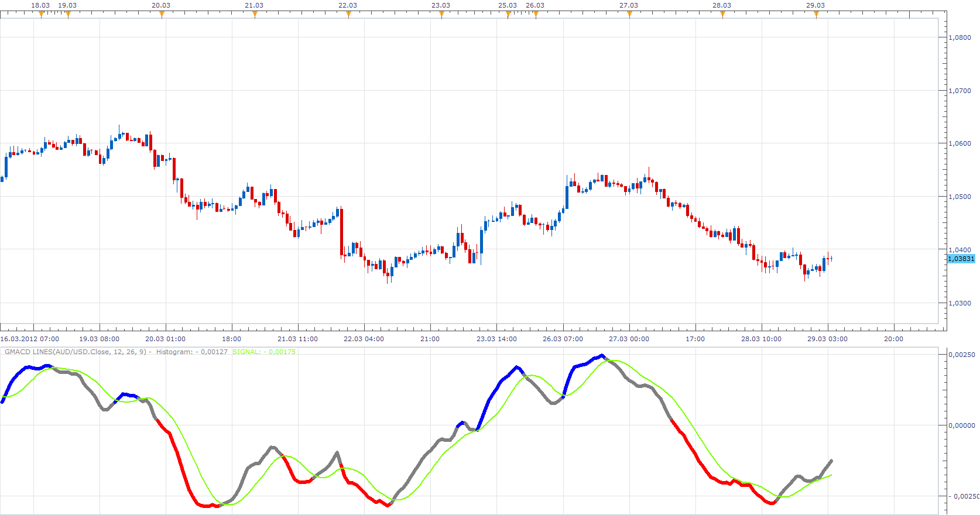
Task: Select the current price tag 1,03831
Action: click(x=961, y=259)
